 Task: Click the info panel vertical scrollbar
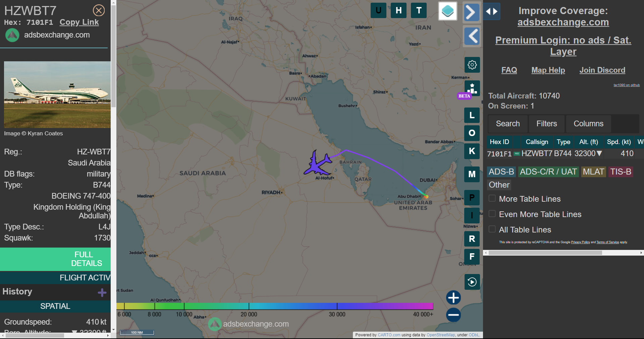point(113,56)
